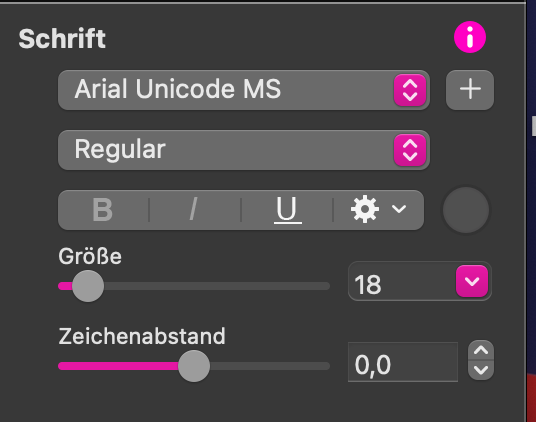Viewport: 536px width, 422px height.
Task: Increase Zeichenabstand with the up stepper arrow
Action: point(481,350)
